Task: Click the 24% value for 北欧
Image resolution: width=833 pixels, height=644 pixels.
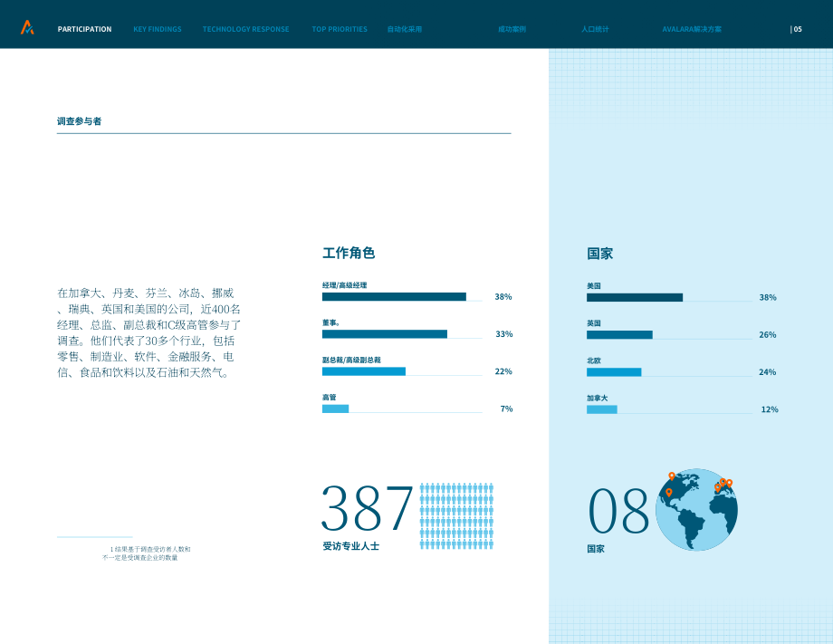Action: click(768, 372)
